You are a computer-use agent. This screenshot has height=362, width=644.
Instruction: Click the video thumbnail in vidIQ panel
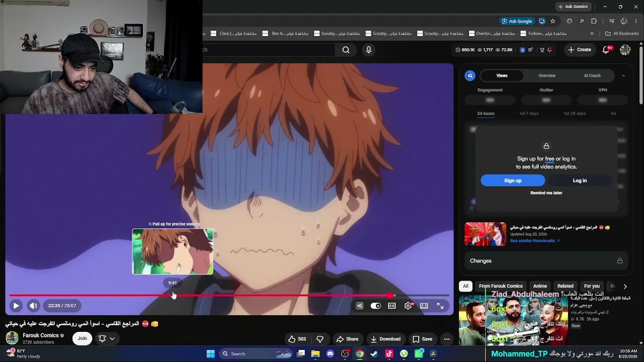tap(486, 234)
